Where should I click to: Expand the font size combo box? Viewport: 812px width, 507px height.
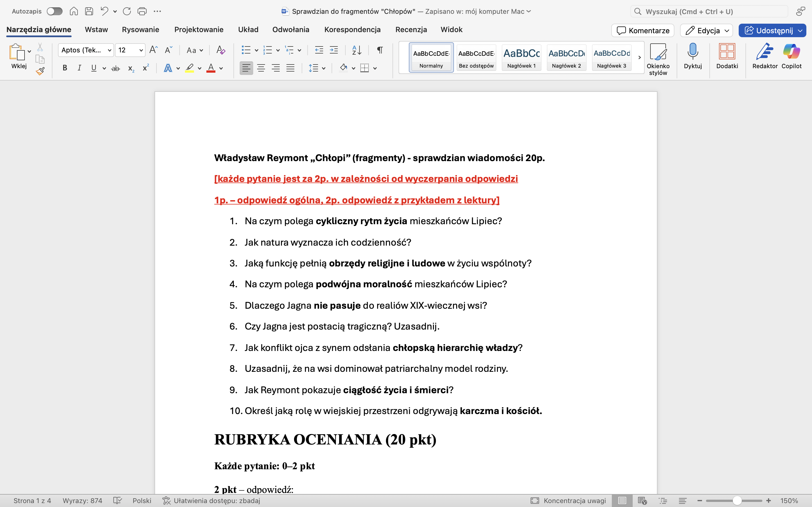(141, 50)
